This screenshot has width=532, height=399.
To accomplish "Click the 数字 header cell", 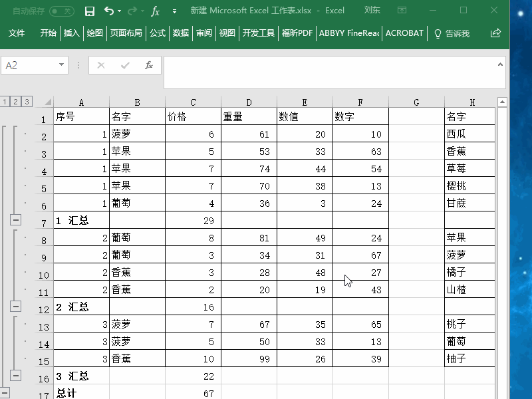I will pyautogui.click(x=360, y=116).
